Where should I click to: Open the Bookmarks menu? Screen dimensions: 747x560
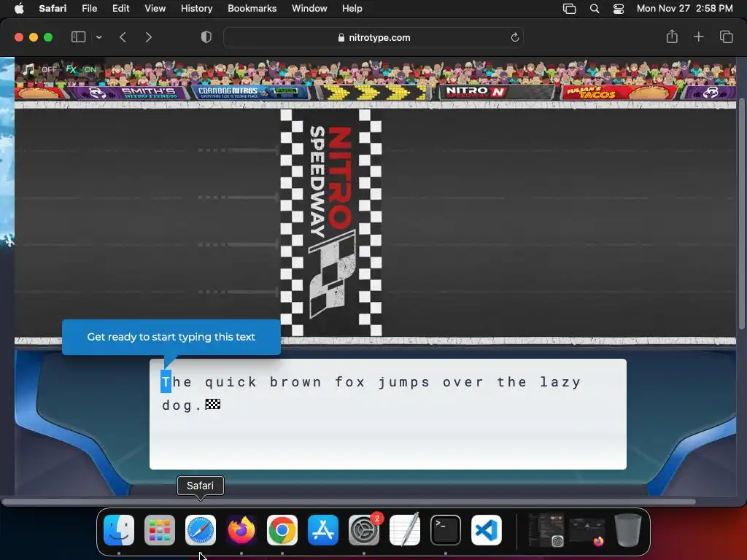click(252, 8)
